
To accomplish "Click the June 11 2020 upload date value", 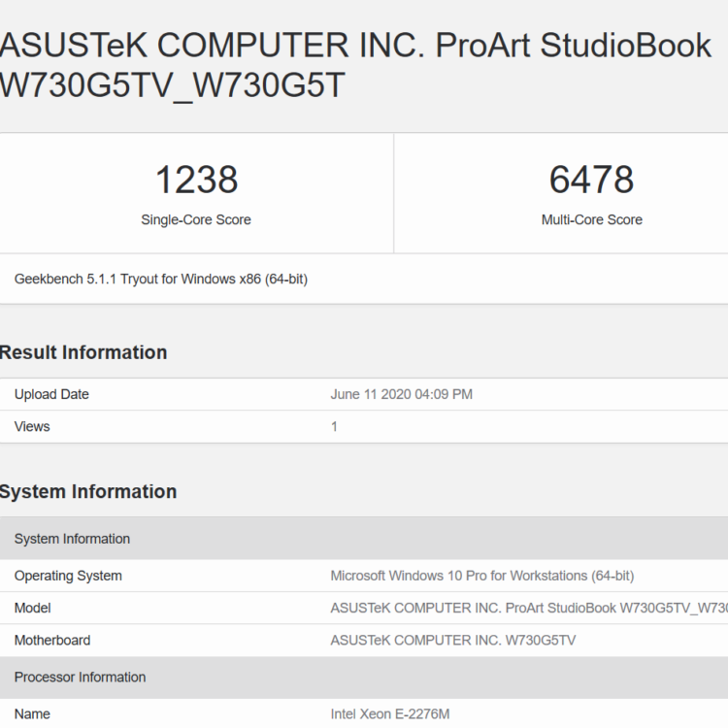I will click(402, 394).
